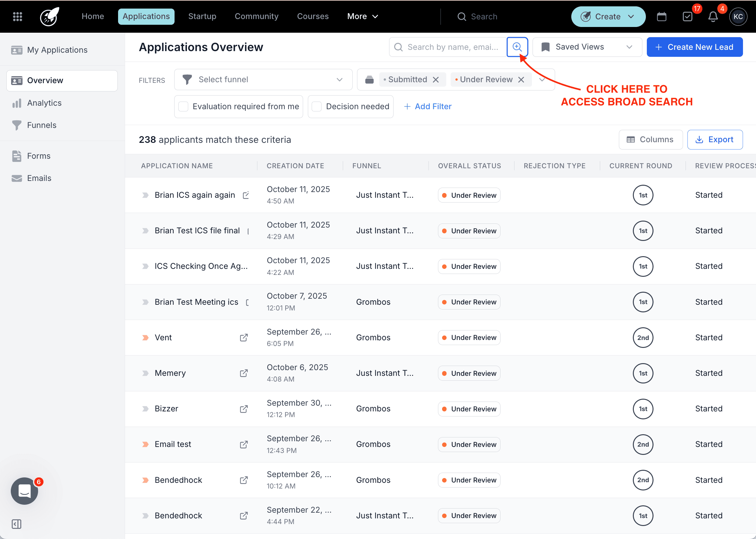Image resolution: width=756 pixels, height=539 pixels.
Task: Click the KC user avatar
Action: pyautogui.click(x=738, y=16)
